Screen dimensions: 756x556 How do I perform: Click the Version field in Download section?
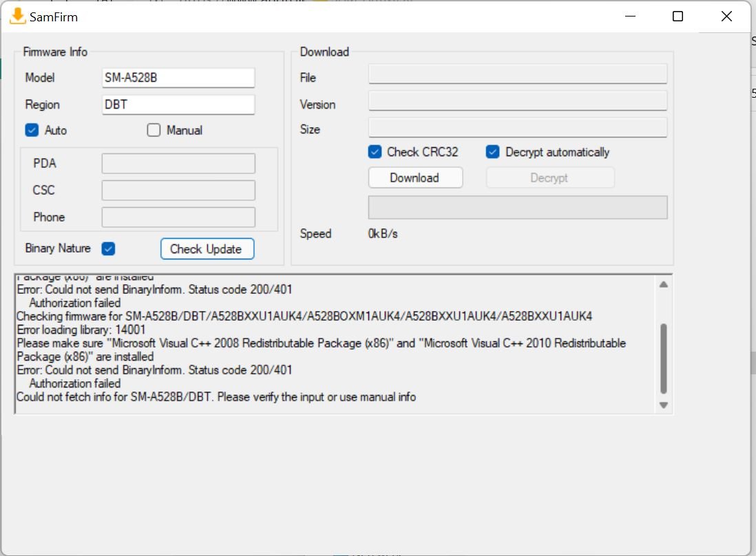coord(518,100)
